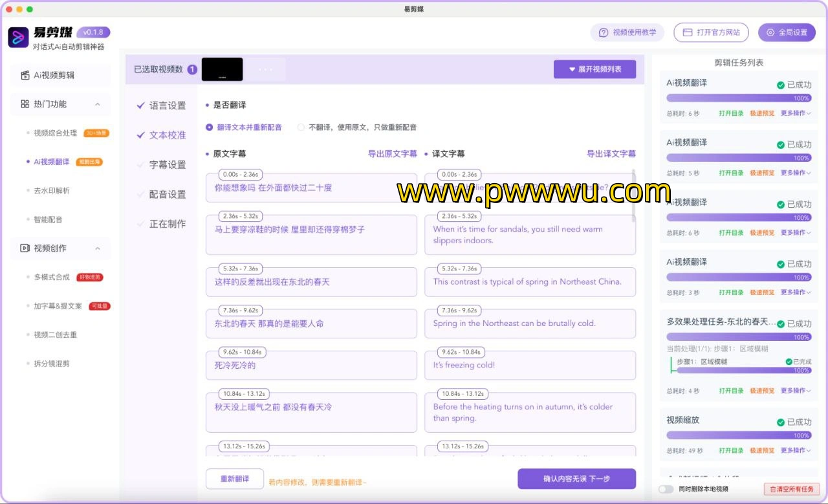
Task: Click the 热门功能 grid icon
Action: (25, 104)
